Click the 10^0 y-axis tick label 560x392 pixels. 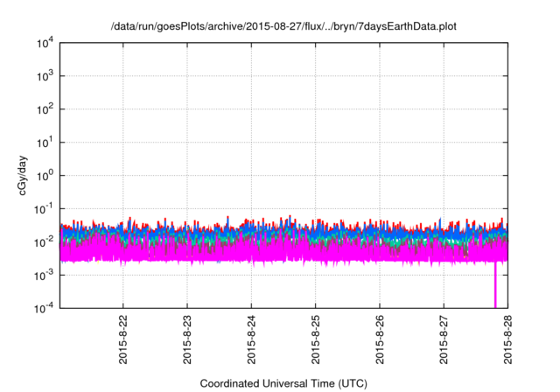45,176
